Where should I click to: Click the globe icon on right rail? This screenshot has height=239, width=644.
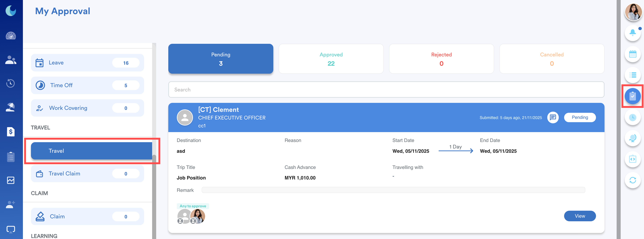click(x=632, y=138)
